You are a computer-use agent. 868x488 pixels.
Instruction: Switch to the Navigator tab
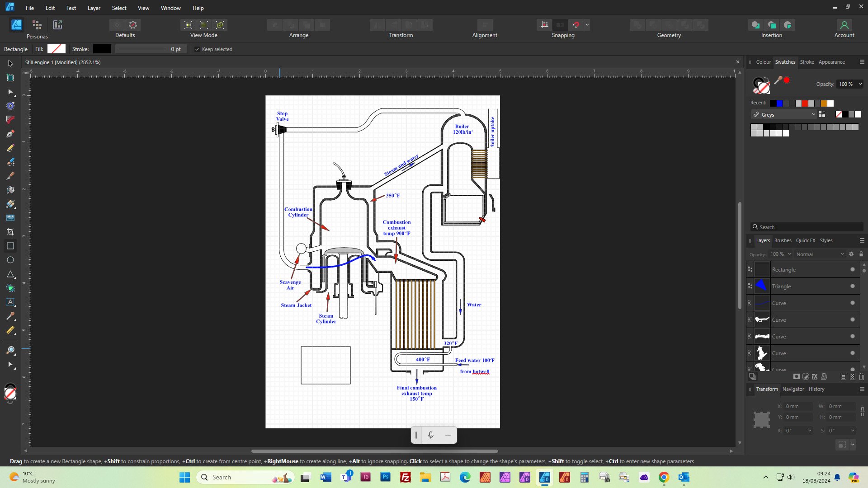pyautogui.click(x=793, y=389)
